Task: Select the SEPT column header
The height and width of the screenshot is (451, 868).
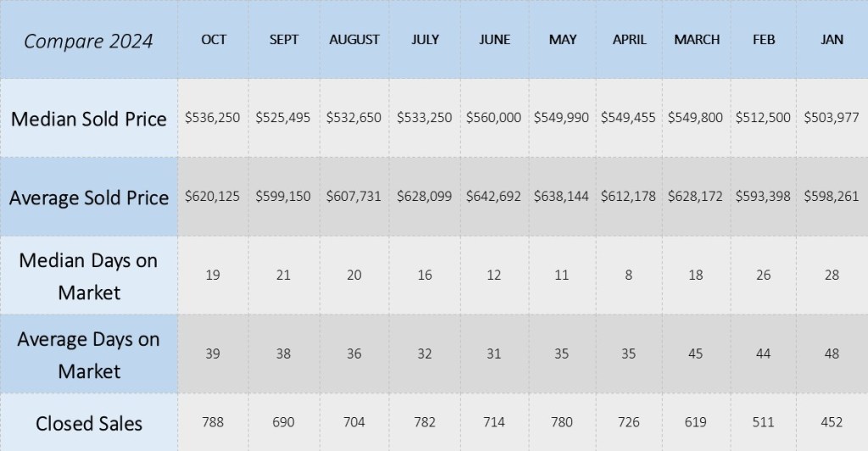Action: 283,40
